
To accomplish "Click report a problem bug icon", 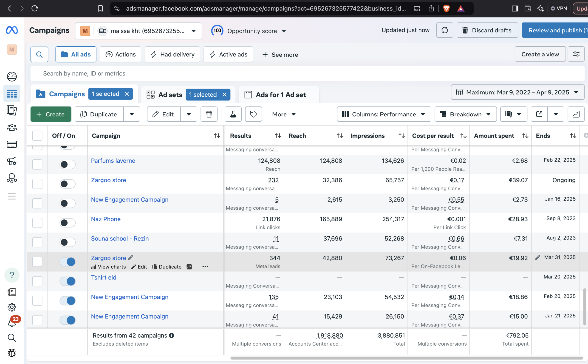I will (12, 353).
